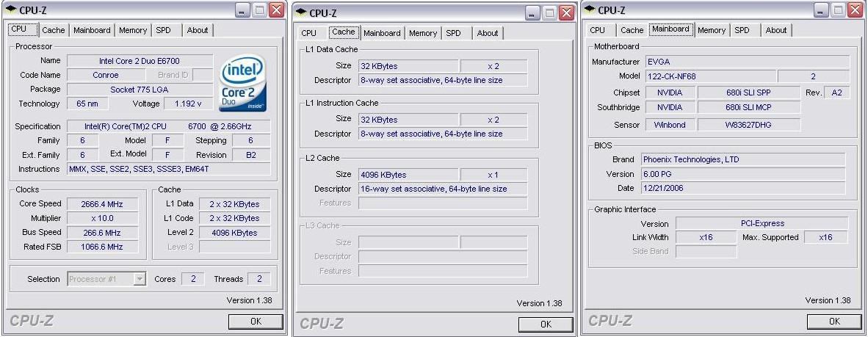
Task: Click the L1 Data Cache Size value 32 KBytes
Action: point(408,66)
